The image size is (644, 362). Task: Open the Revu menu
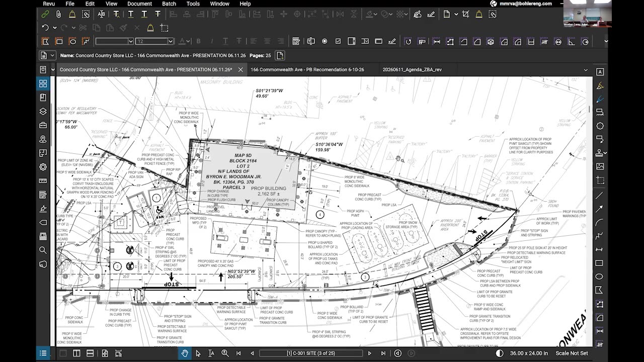click(x=49, y=4)
